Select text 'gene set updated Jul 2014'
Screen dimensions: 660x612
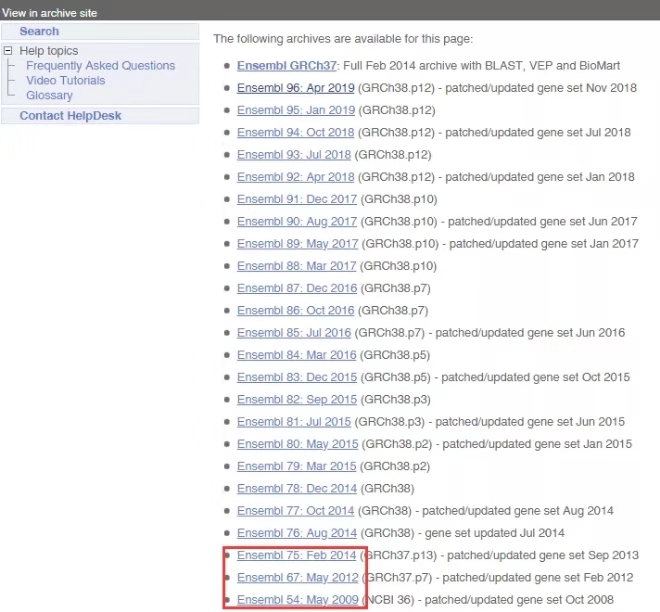(x=495, y=533)
